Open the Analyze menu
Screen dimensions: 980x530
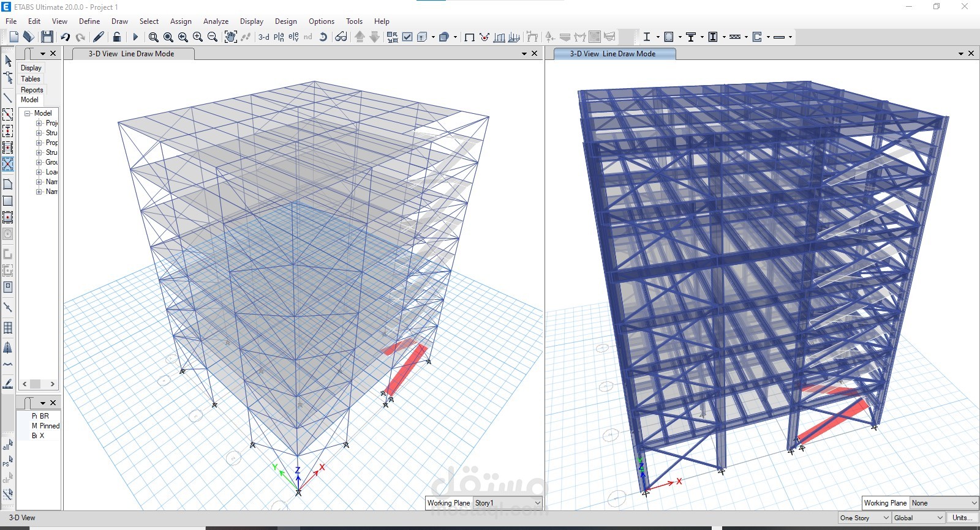click(x=216, y=21)
